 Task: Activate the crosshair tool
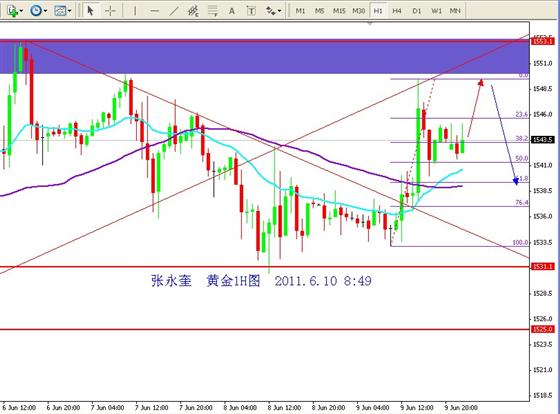tap(110, 11)
